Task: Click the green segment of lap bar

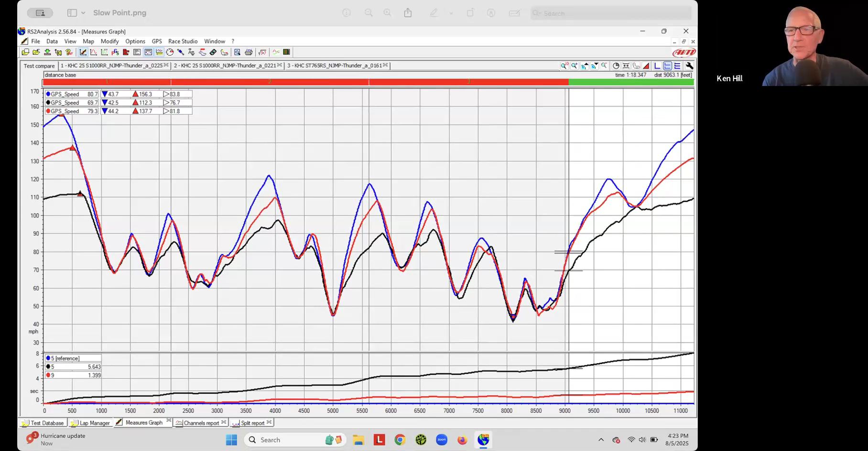Action: point(631,82)
